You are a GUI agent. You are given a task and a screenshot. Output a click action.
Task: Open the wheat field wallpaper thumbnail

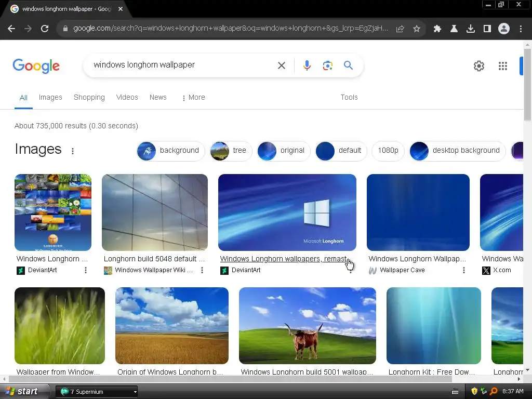[171, 326]
